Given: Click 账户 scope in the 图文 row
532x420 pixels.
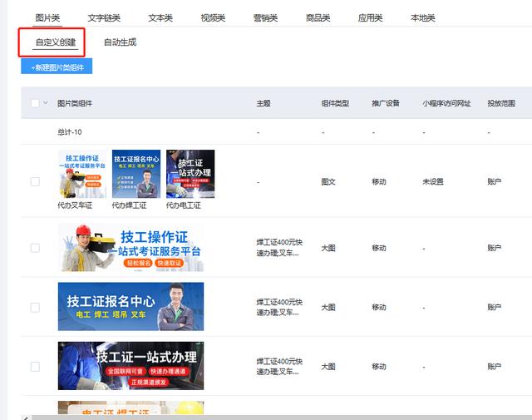Looking at the screenshot, I should (495, 181).
